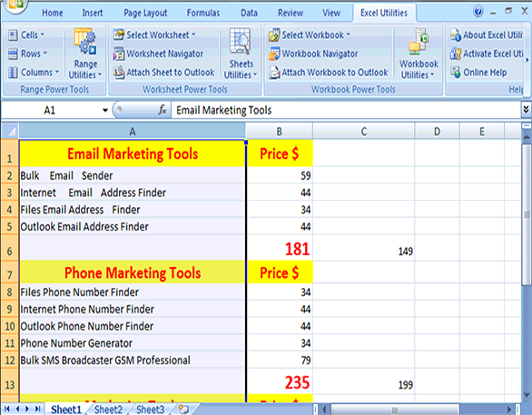This screenshot has width=532, height=415.
Task: Click the Range Utilities gear icon
Action: (x=85, y=42)
